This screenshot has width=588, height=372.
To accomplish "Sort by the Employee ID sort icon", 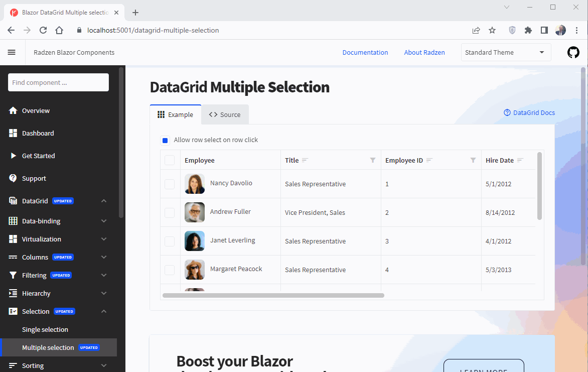I will [429, 160].
